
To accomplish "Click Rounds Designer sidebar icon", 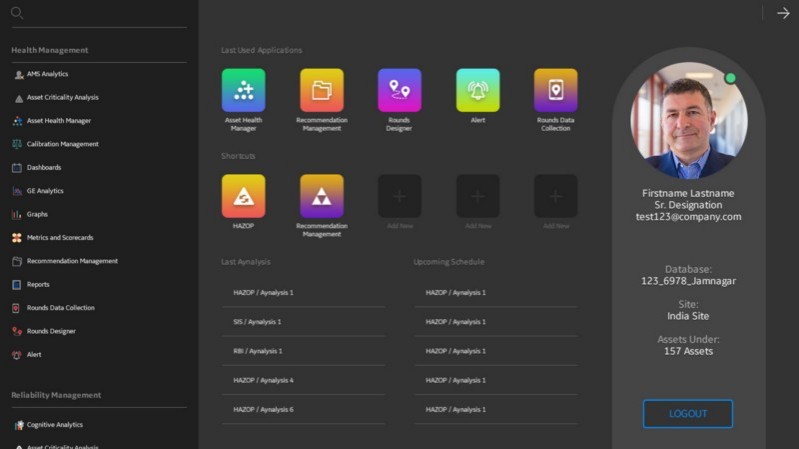I will pos(17,331).
